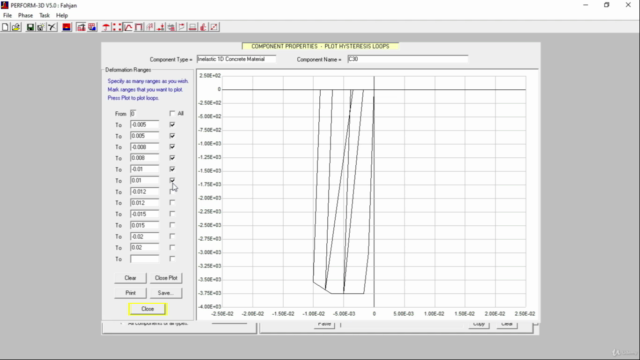
Task: Click the To field containing -0.015
Action: click(144, 214)
